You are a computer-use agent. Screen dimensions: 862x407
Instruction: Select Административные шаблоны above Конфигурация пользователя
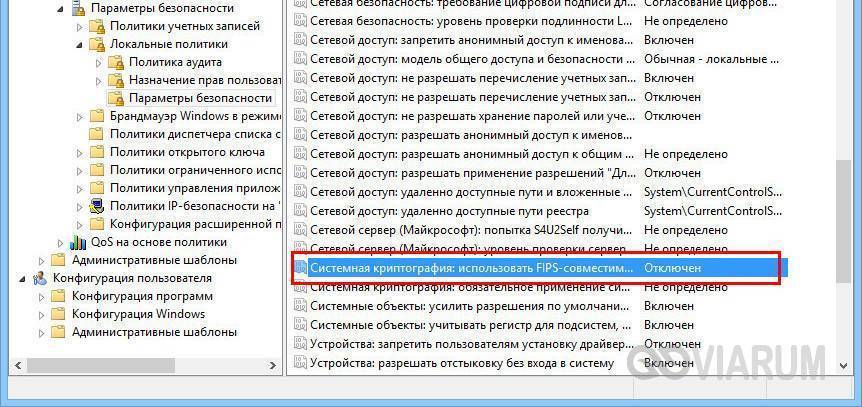[154, 260]
